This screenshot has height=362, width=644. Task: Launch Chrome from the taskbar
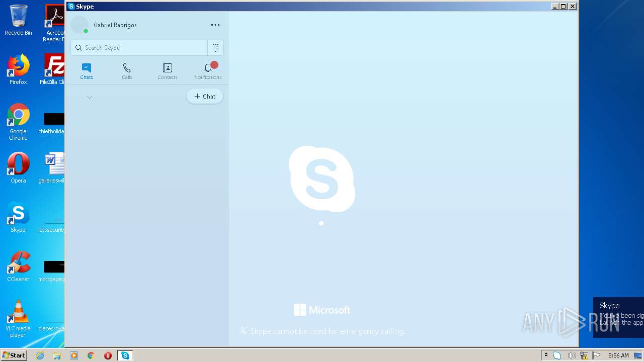(x=91, y=355)
